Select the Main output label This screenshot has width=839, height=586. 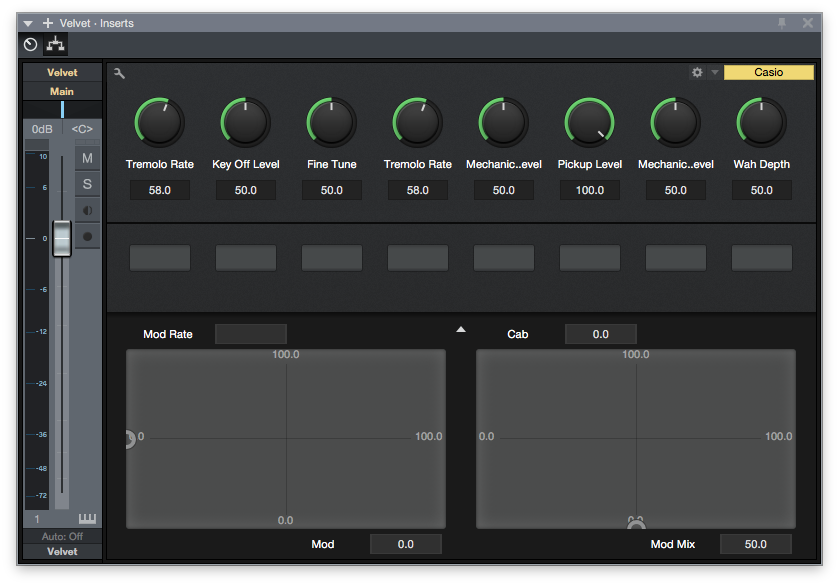tap(62, 92)
